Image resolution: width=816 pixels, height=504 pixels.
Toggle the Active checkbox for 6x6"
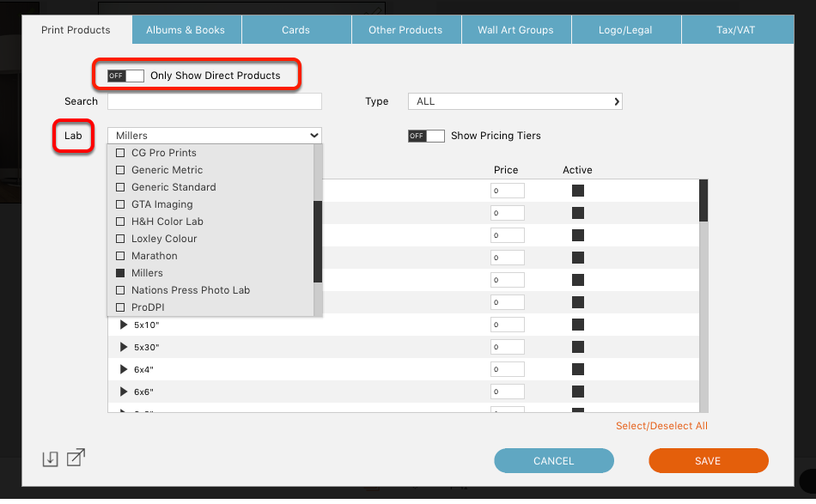(x=578, y=392)
